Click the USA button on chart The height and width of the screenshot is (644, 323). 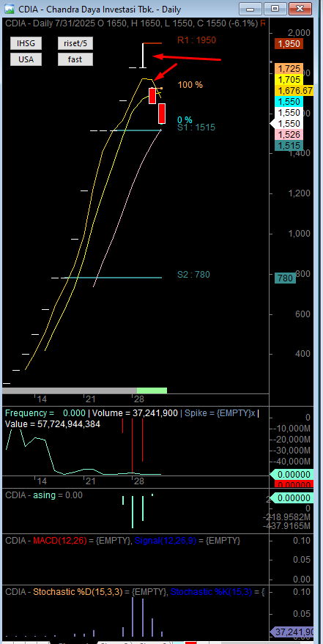pyautogui.click(x=26, y=59)
